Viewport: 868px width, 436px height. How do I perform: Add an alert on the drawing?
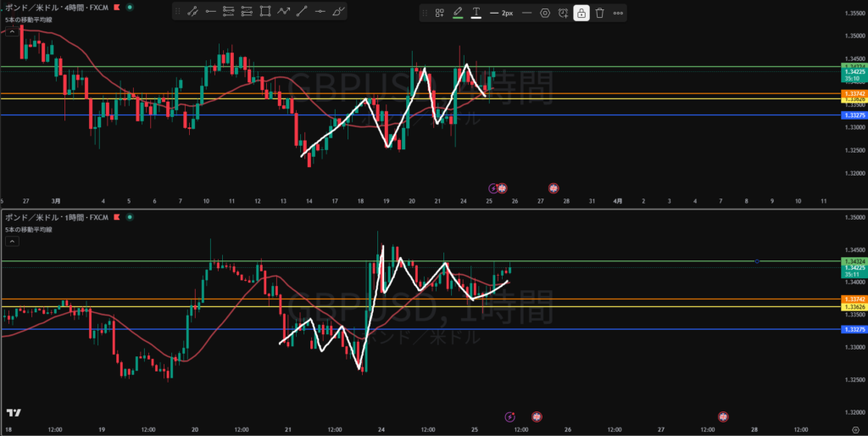point(563,13)
